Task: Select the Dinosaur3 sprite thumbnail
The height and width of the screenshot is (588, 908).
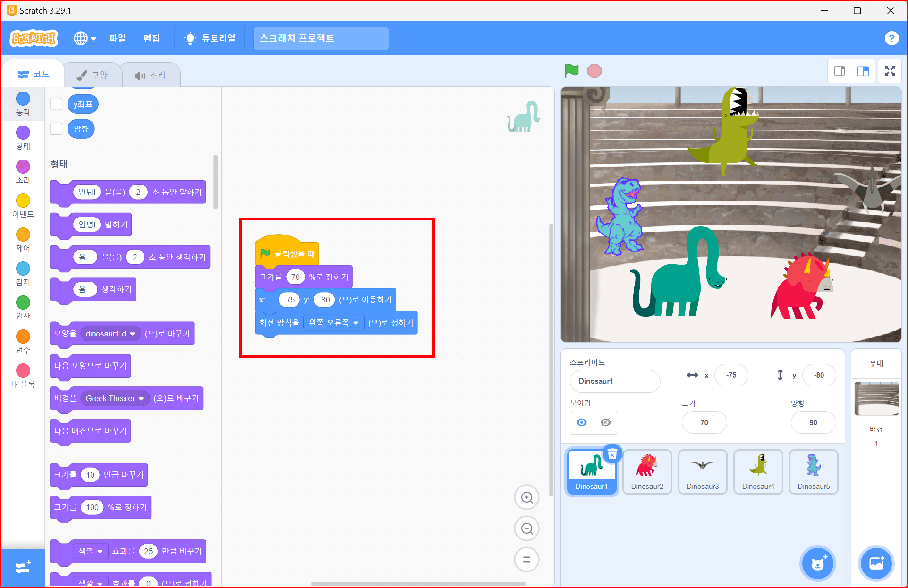Action: coord(702,472)
